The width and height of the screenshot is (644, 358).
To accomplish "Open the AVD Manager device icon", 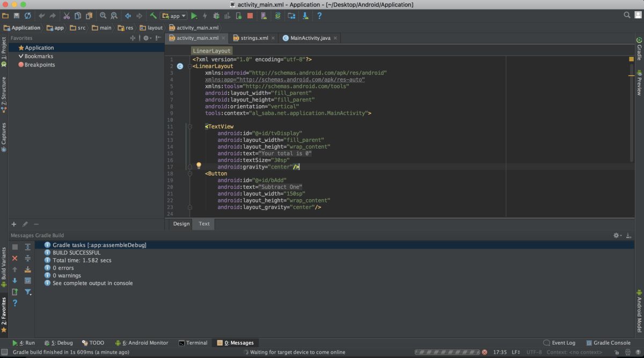I will [265, 16].
